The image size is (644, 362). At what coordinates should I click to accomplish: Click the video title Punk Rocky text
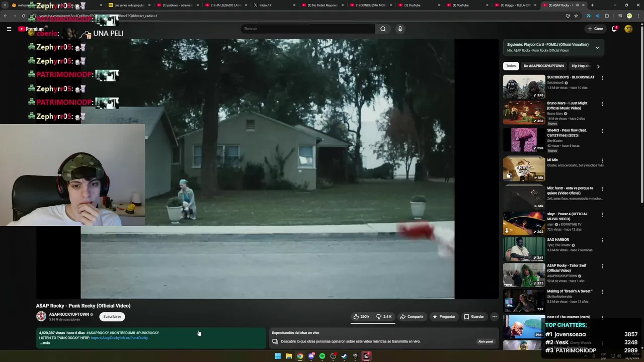coord(83,306)
